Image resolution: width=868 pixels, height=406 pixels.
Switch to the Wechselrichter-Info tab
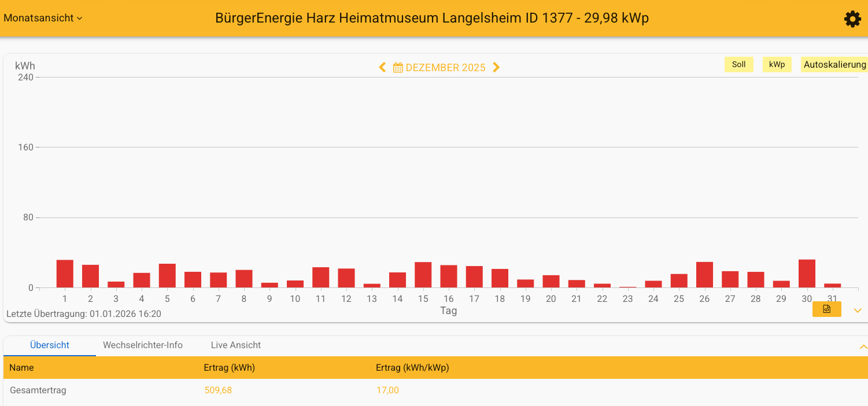coord(143,345)
